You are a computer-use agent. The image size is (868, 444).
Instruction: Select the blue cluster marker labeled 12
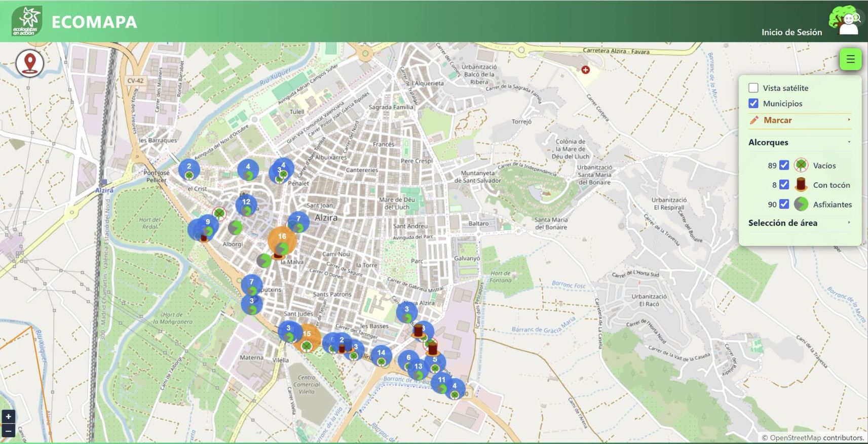click(x=246, y=205)
